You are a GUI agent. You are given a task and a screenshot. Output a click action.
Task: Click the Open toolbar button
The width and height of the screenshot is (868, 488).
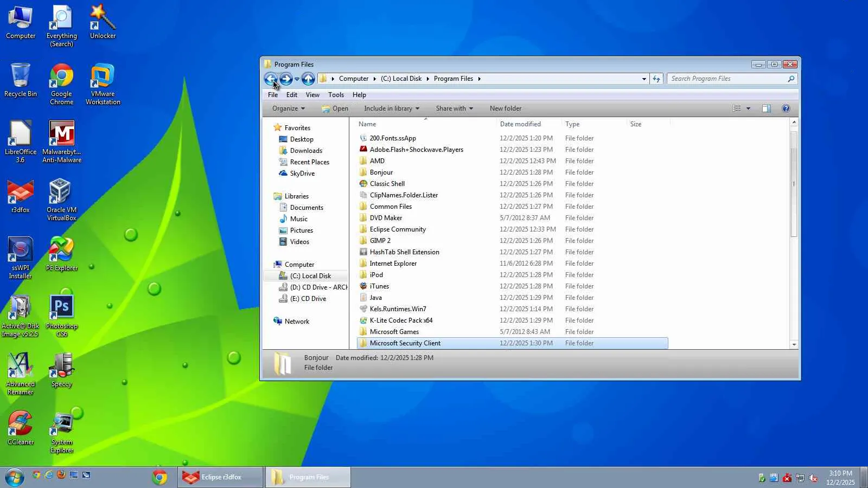(335, 108)
